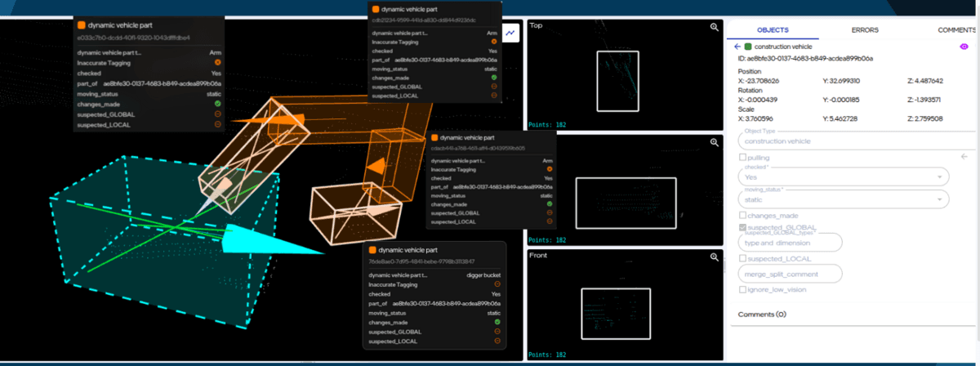Switch to the ERRORS tab
Viewport: 980px width, 366px height.
coord(865,29)
